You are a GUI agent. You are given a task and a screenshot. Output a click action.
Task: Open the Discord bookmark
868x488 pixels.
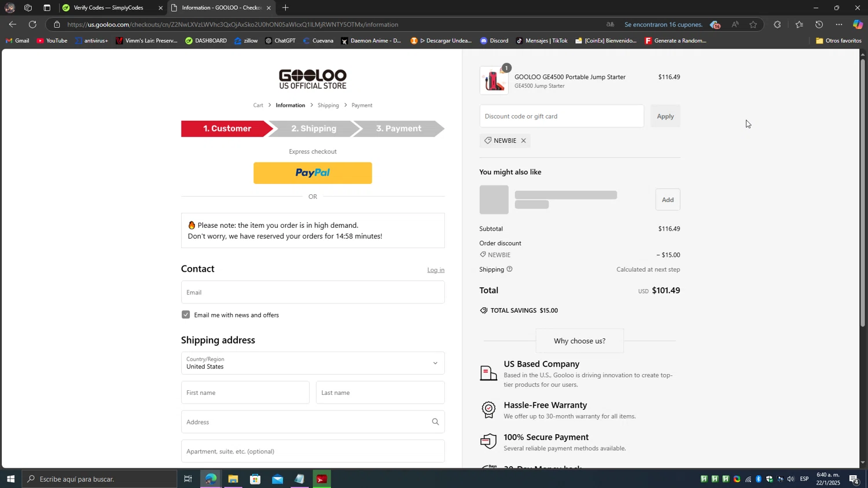(494, 40)
